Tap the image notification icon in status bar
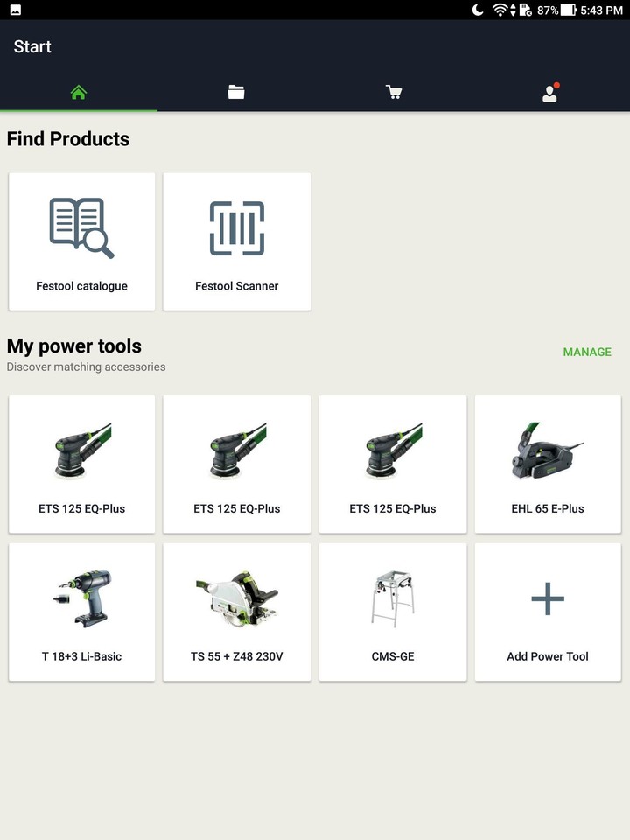 (x=16, y=10)
